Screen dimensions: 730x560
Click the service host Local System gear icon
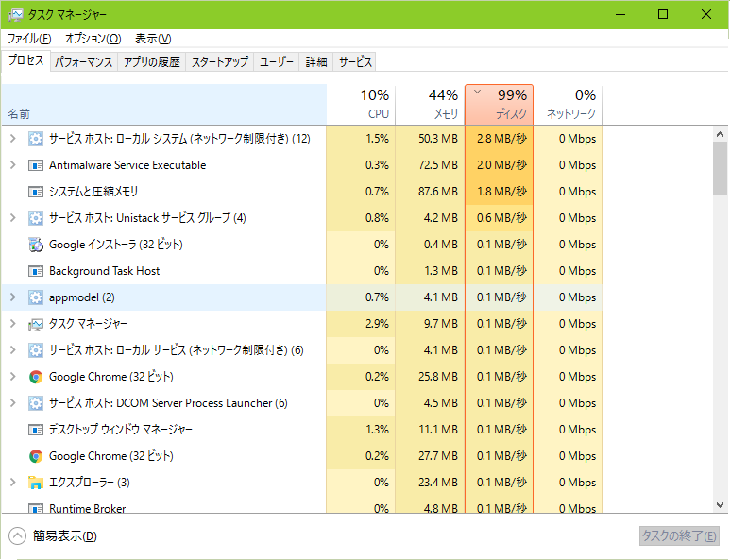click(36, 139)
